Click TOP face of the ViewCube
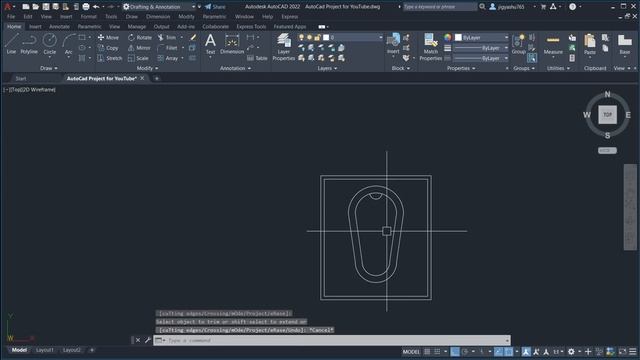Viewport: 640px width, 360px height. pyautogui.click(x=607, y=115)
